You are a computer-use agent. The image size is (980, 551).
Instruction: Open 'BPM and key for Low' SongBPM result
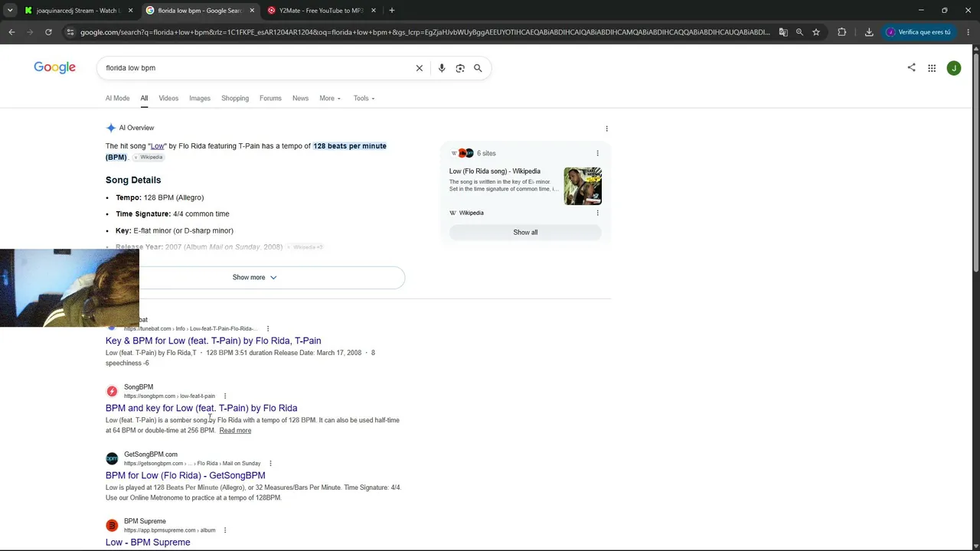pos(201,408)
